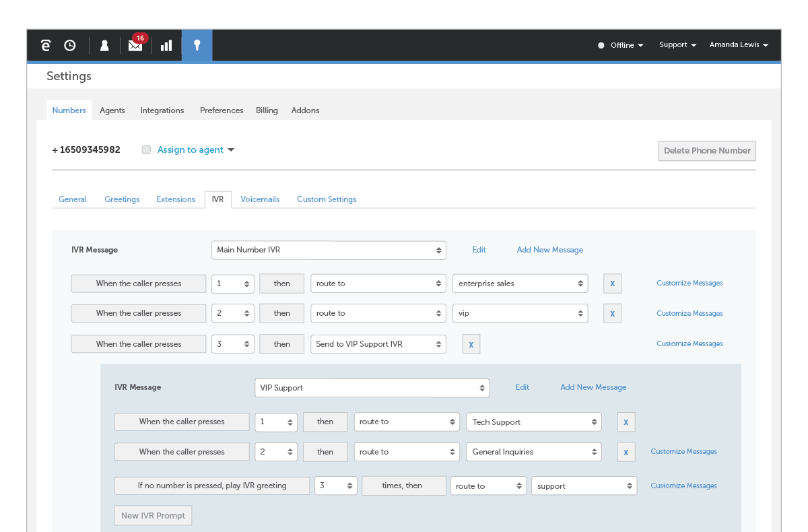The width and height of the screenshot is (808, 532).
Task: Change the IVR greeting repeat count stepper
Action: coord(335,486)
